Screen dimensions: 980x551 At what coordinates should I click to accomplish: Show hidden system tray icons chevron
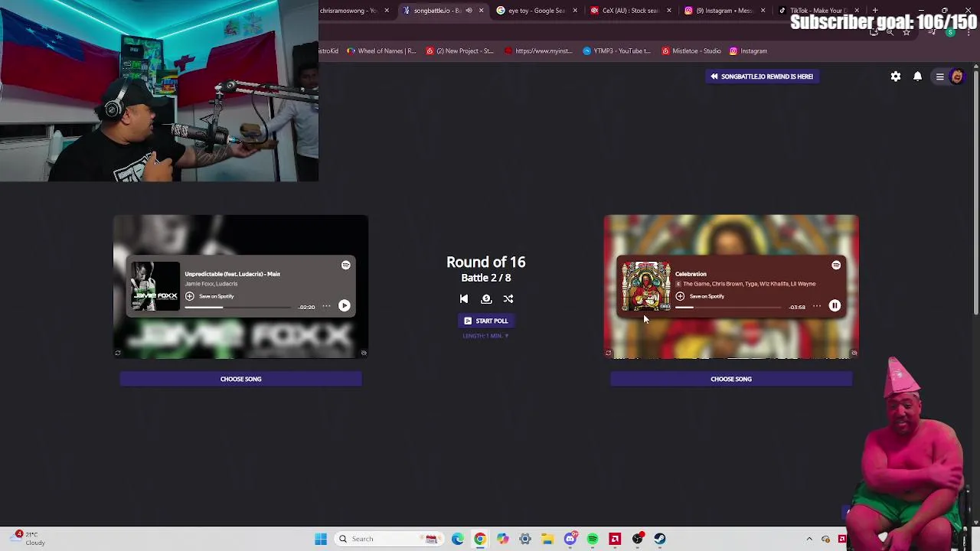[x=809, y=539]
